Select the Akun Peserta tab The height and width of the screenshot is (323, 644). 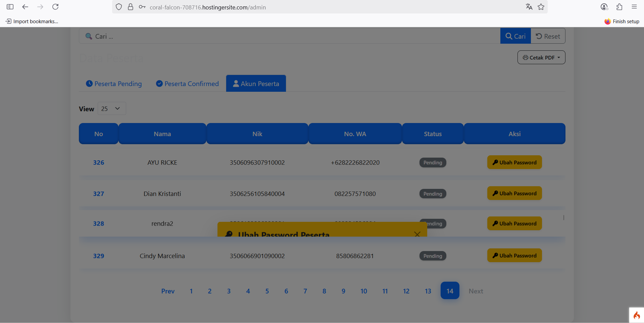tap(256, 84)
